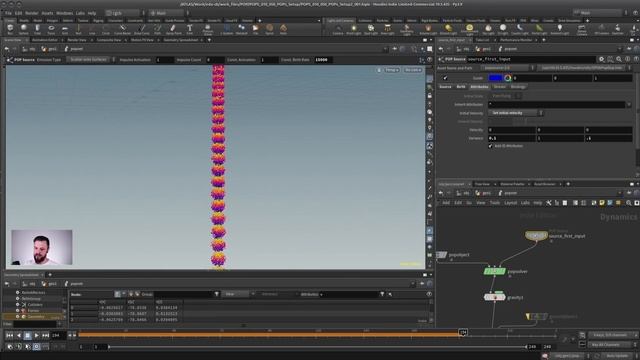Toggle Add ID Attribute checkbox
Viewport: 640px width, 360px height.
491,146
